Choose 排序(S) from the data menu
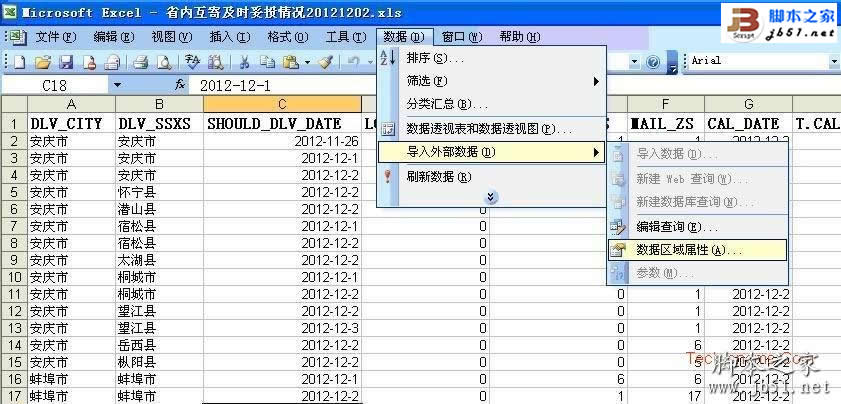Image resolution: width=841 pixels, height=404 pixels. coord(492,58)
